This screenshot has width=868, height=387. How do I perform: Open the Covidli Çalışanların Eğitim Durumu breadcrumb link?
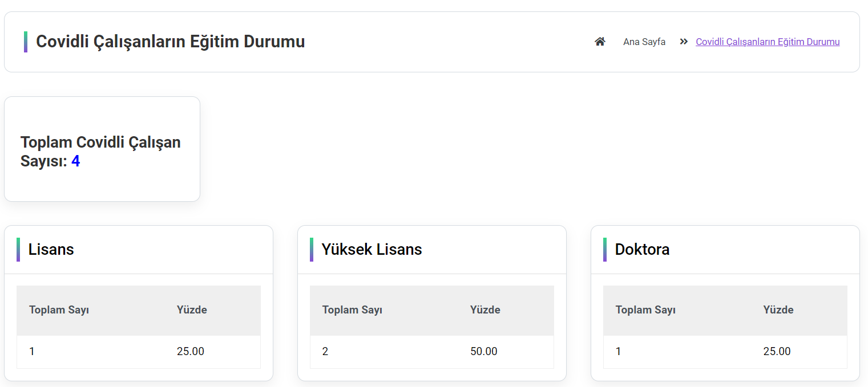[767, 41]
